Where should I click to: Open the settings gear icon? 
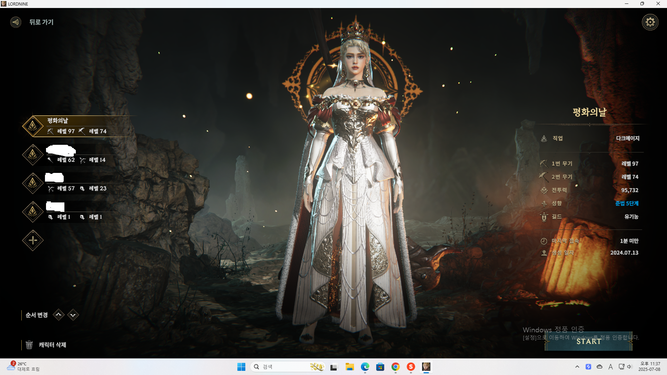650,22
